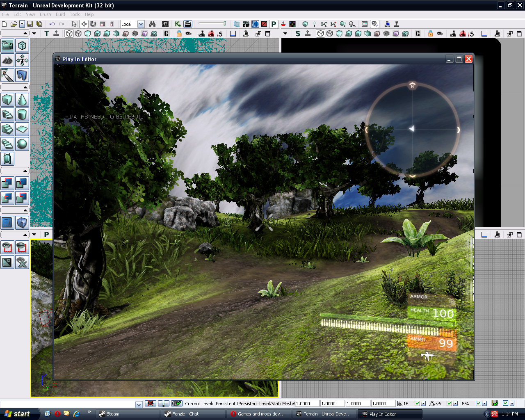Click the Undo arrow in the toolbar

[52, 24]
